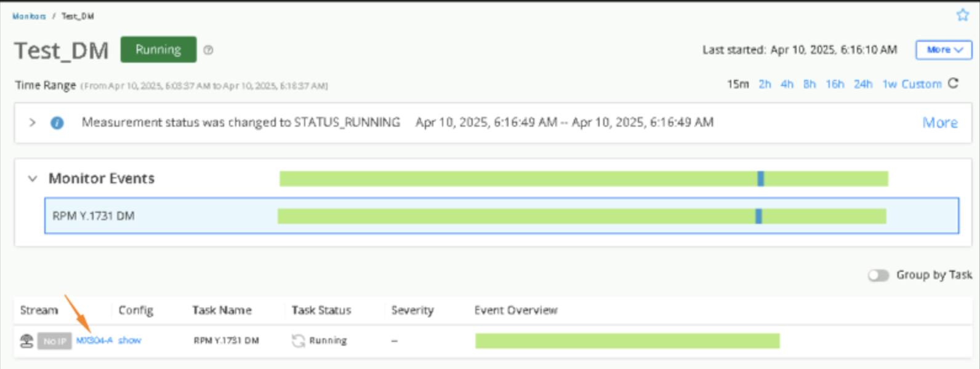Click the More link in status banner

[939, 123]
